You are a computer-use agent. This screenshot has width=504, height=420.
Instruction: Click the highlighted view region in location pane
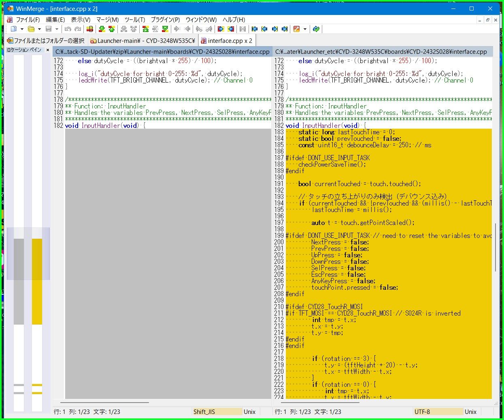(x=28, y=254)
